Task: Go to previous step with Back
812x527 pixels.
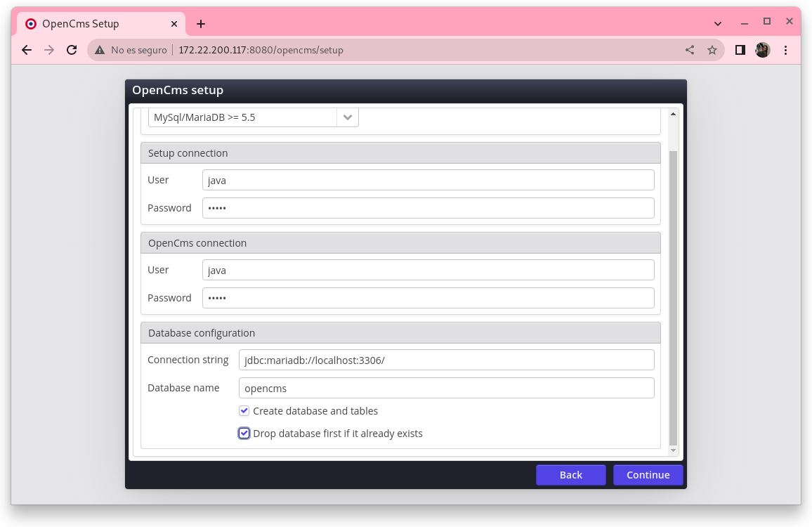Action: [570, 475]
